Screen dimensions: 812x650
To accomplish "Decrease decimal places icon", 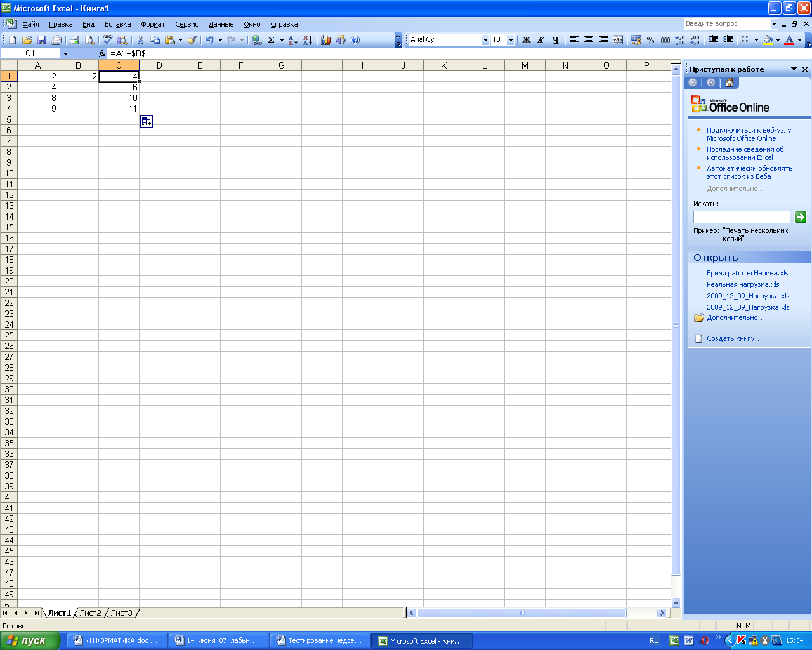I will 695,40.
